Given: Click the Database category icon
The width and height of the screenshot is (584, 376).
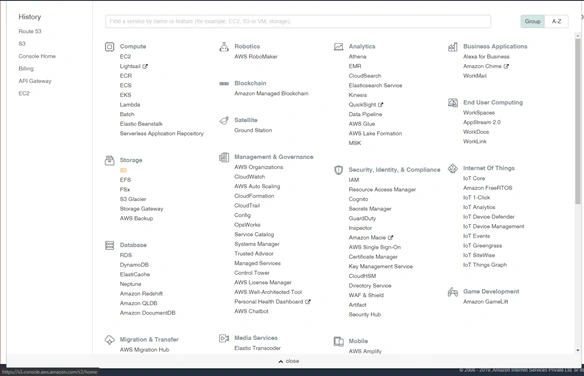Looking at the screenshot, I should click(110, 245).
